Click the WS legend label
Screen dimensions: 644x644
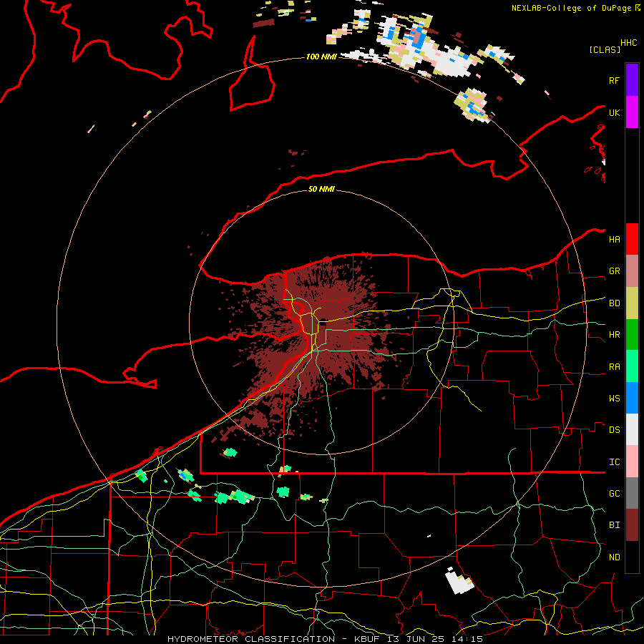click(x=614, y=399)
